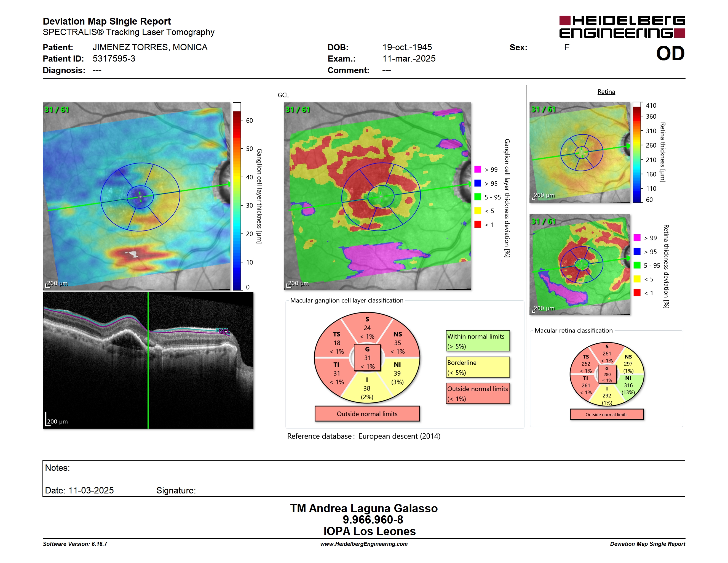The image size is (728, 563).
Task: Click the Signature field
Action: tap(176, 491)
